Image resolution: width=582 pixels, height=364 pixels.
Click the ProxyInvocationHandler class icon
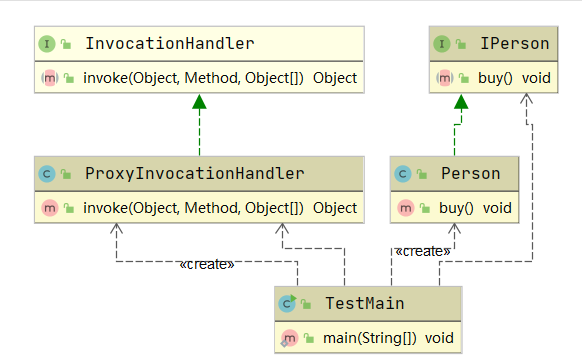47,174
